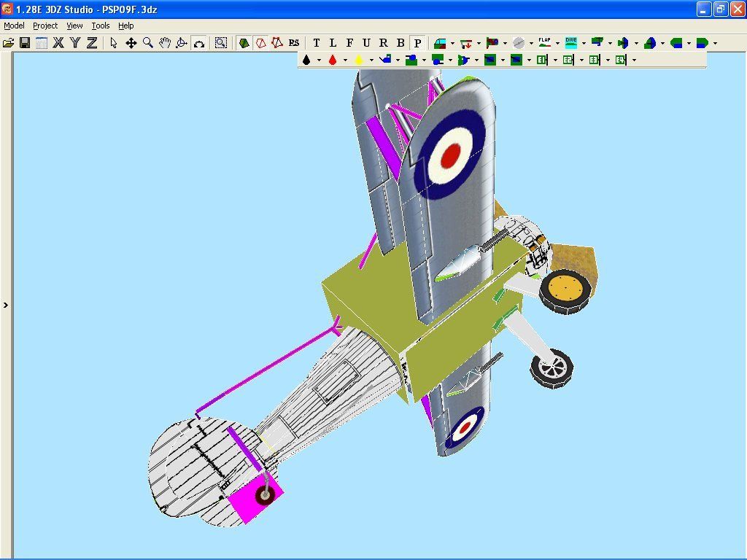
Task: Select the 3D axis orbit tool
Action: [x=182, y=43]
